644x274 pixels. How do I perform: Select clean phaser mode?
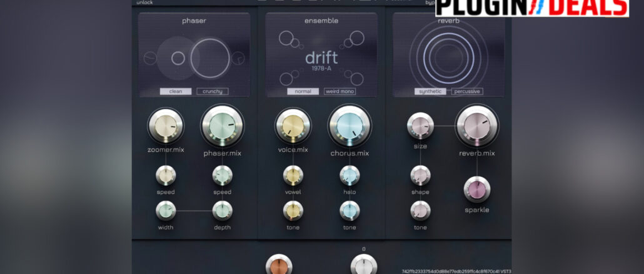point(176,91)
